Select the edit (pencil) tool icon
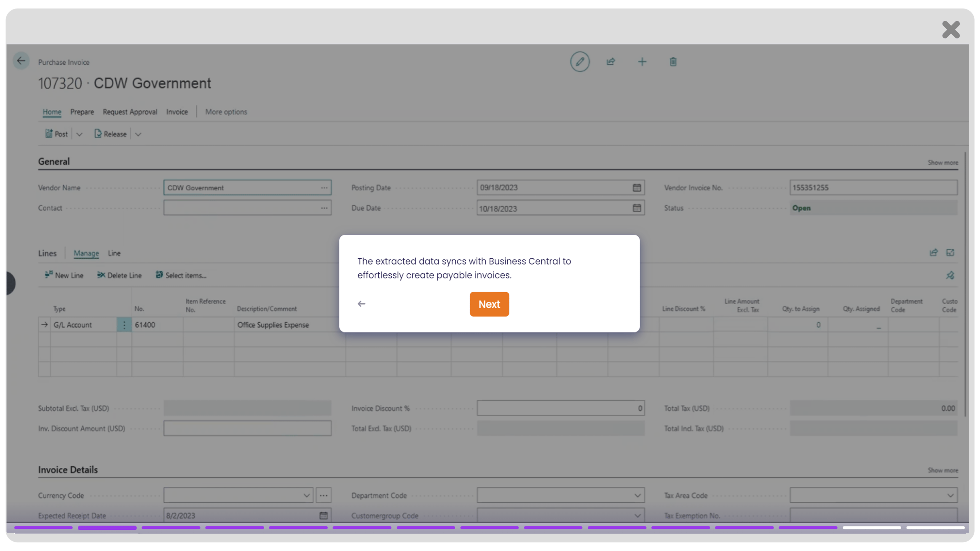980x551 pixels. 580,61
